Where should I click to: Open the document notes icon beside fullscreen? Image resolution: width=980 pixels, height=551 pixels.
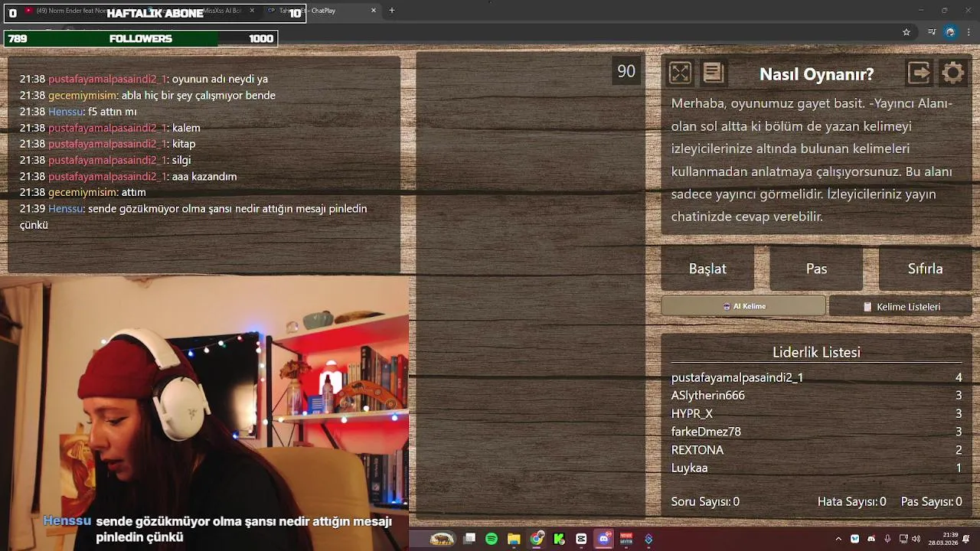(x=714, y=73)
